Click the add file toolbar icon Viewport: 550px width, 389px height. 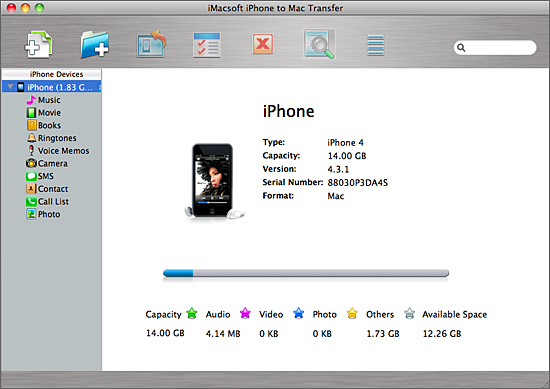[38, 44]
